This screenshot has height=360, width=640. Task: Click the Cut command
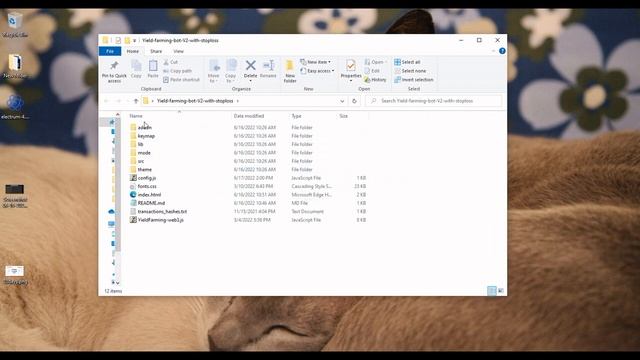(171, 62)
